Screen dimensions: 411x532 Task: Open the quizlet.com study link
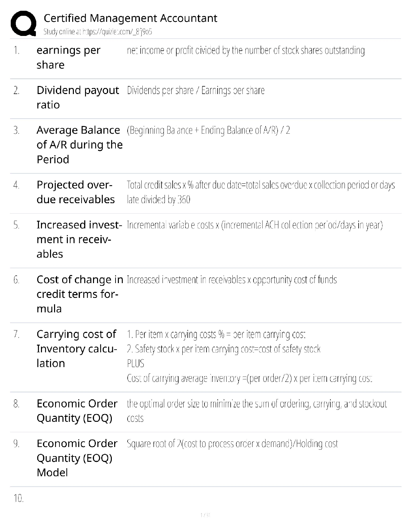[98, 32]
